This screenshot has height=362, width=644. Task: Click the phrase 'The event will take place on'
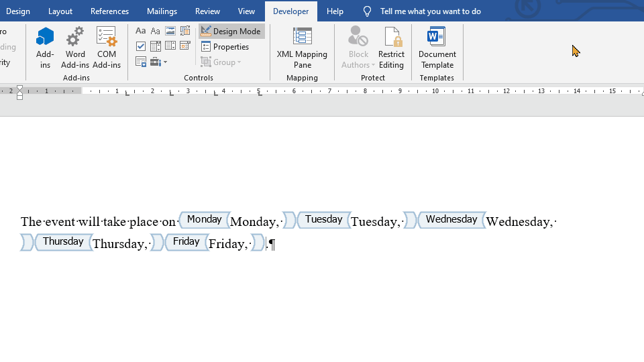coord(98,222)
